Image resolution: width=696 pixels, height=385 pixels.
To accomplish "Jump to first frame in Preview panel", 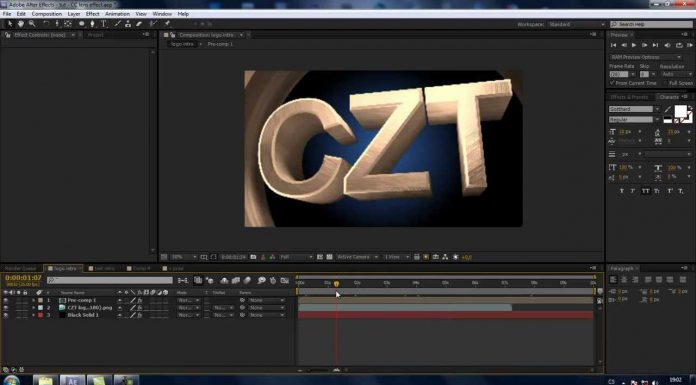I will coord(613,45).
